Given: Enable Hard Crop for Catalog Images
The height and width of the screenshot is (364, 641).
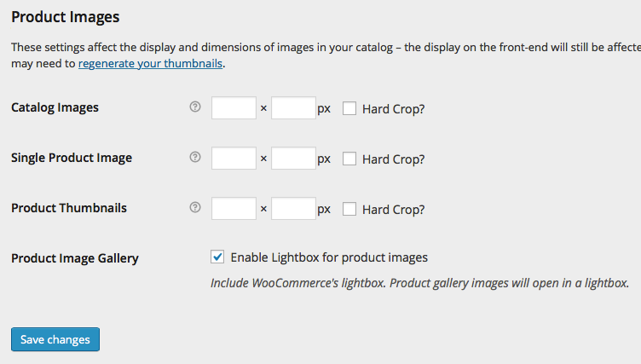Looking at the screenshot, I should pos(349,108).
